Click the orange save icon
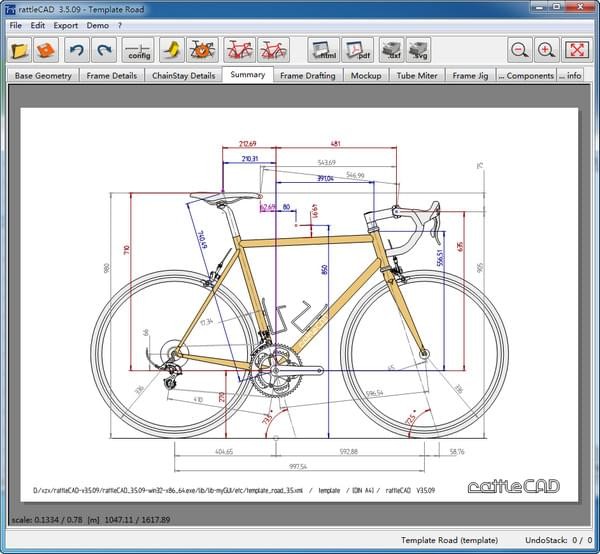 (x=46, y=49)
